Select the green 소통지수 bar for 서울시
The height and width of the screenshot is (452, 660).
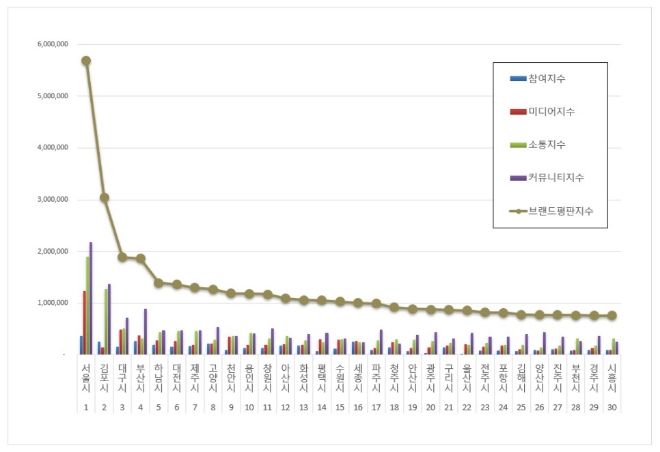point(87,305)
